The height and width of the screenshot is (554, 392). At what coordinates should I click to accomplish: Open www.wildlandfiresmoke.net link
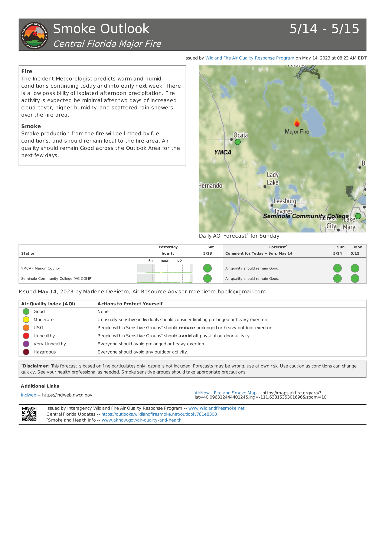point(216,408)
